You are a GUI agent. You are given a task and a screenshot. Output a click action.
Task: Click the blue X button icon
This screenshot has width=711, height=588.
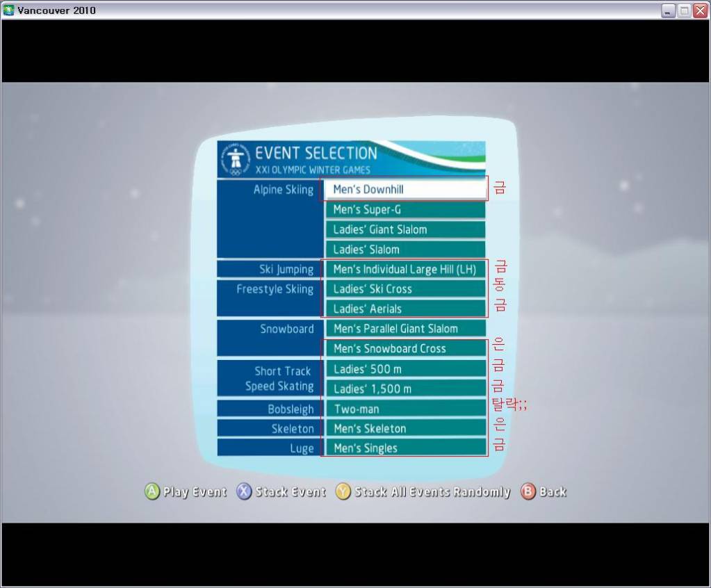pyautogui.click(x=244, y=491)
